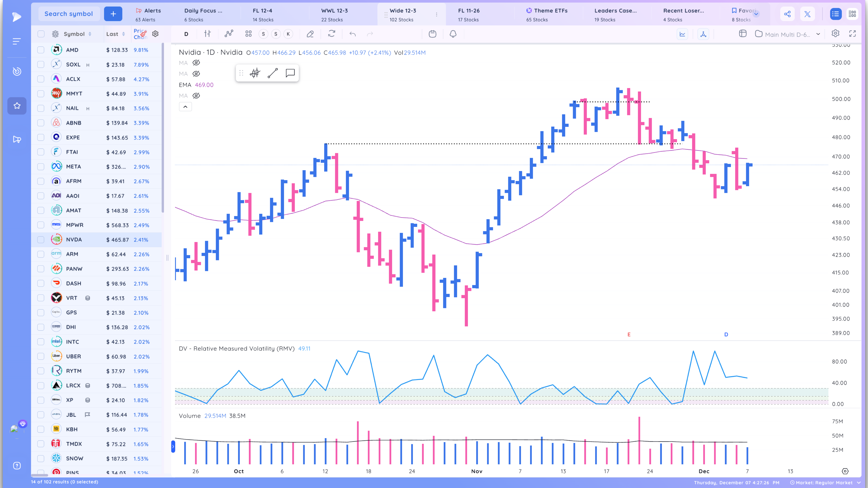This screenshot has width=868, height=488.
Task: Click the add symbol plus button
Action: click(113, 14)
